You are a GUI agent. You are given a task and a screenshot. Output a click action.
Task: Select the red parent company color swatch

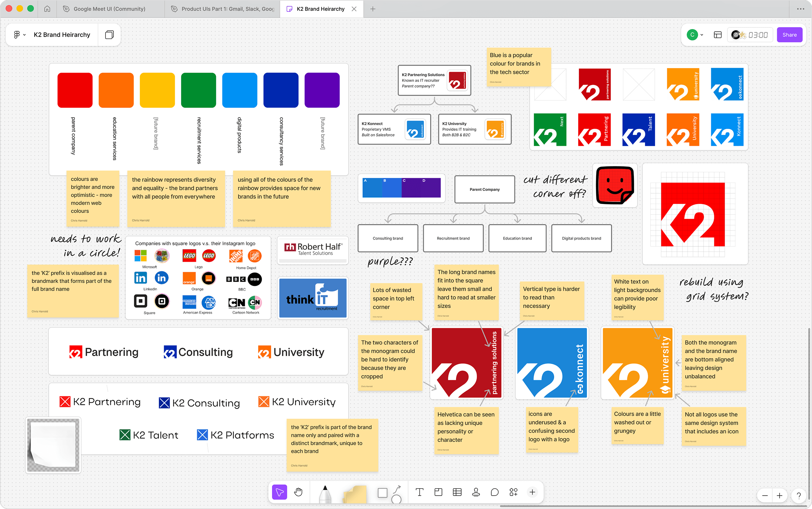75,90
